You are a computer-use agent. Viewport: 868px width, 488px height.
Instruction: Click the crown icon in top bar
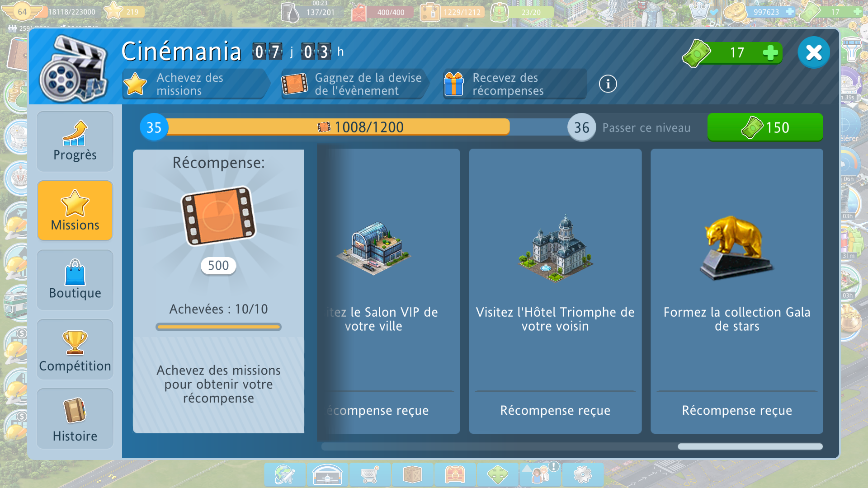pyautogui.click(x=701, y=11)
